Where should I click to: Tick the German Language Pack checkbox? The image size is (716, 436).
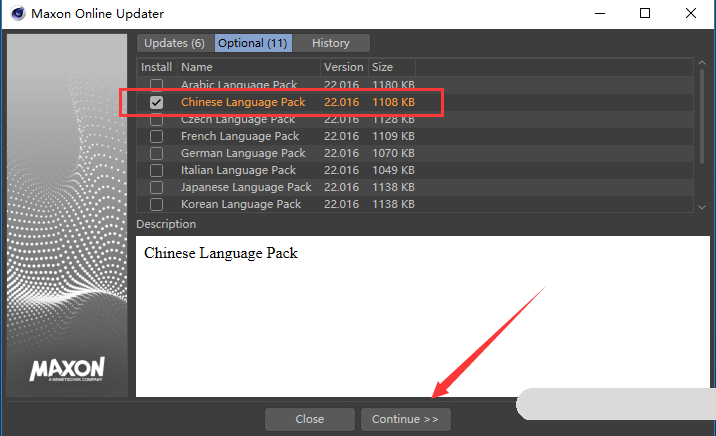click(x=156, y=153)
